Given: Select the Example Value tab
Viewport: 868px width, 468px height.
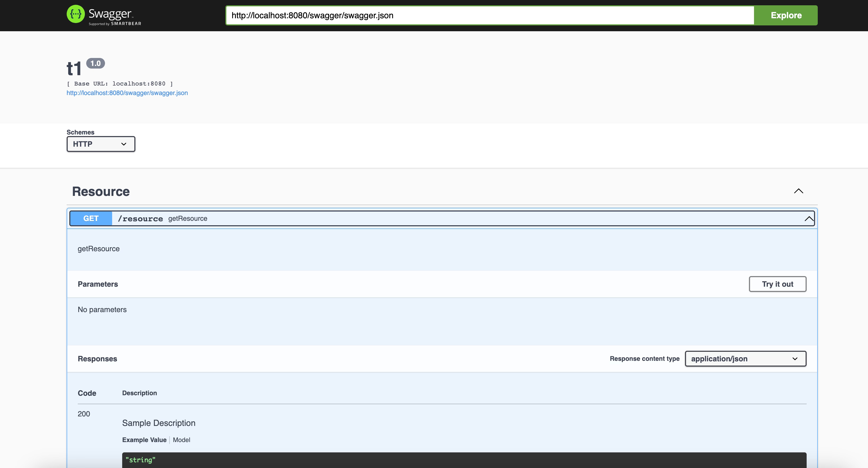Looking at the screenshot, I should (x=144, y=440).
